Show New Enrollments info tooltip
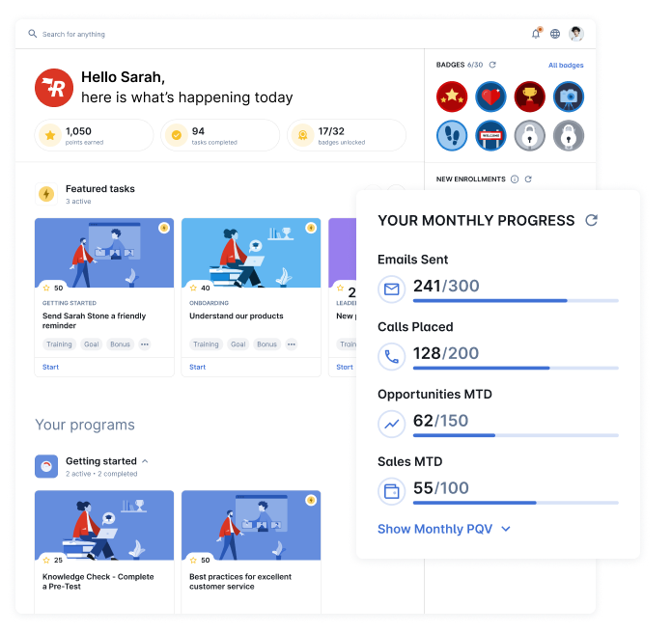The height and width of the screenshot is (633, 672). (x=515, y=179)
